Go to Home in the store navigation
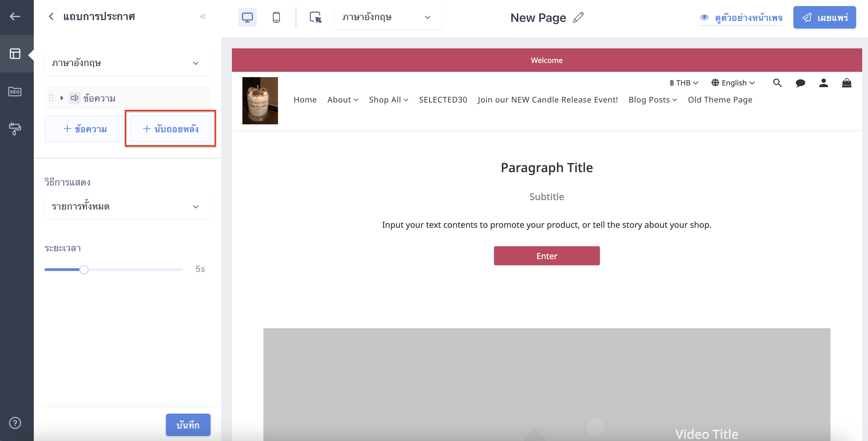868x441 pixels. pyautogui.click(x=305, y=100)
